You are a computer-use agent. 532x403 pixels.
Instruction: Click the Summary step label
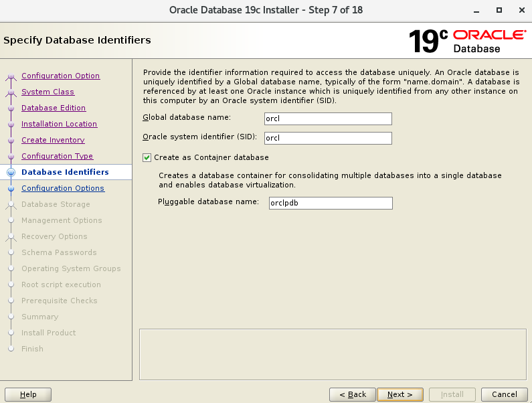pos(39,317)
